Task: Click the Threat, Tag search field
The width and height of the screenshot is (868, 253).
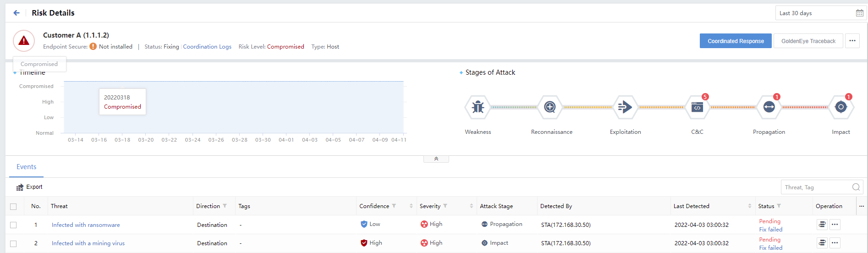Action: pos(816,187)
